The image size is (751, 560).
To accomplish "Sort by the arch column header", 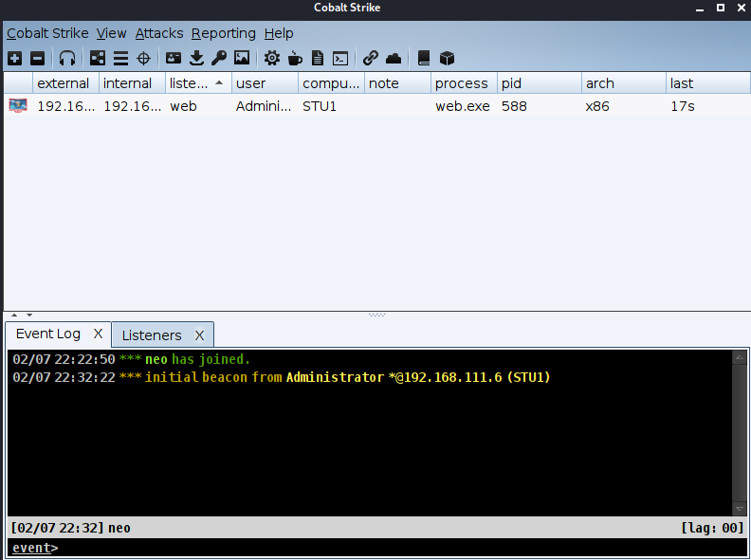I will (624, 83).
